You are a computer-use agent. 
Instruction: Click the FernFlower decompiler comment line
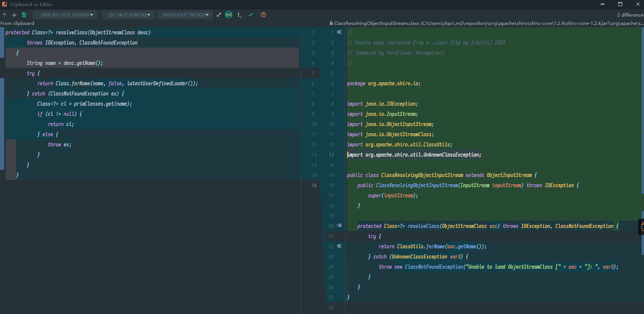(x=395, y=53)
